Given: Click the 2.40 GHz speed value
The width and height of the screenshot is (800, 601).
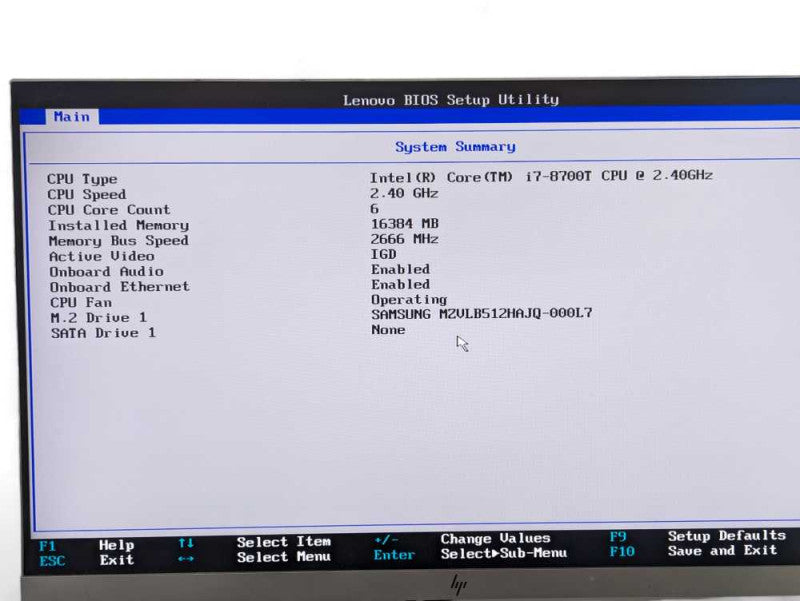Looking at the screenshot, I should [404, 193].
